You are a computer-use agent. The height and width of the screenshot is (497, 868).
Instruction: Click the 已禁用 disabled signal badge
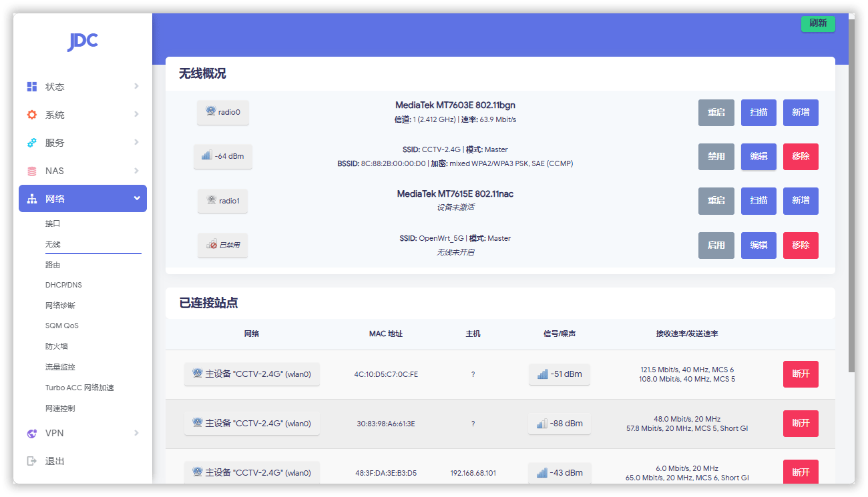223,245
